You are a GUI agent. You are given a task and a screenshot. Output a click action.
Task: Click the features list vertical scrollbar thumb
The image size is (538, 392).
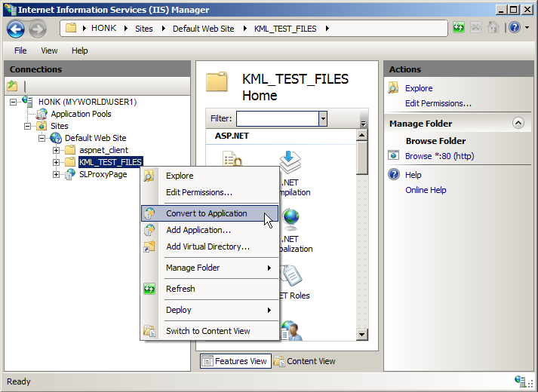362,158
